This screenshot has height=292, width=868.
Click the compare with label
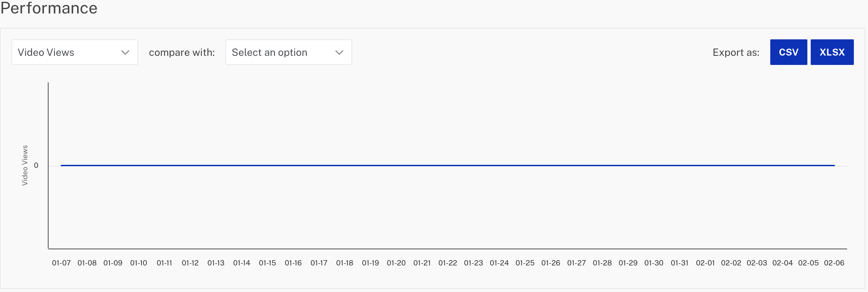pos(182,52)
